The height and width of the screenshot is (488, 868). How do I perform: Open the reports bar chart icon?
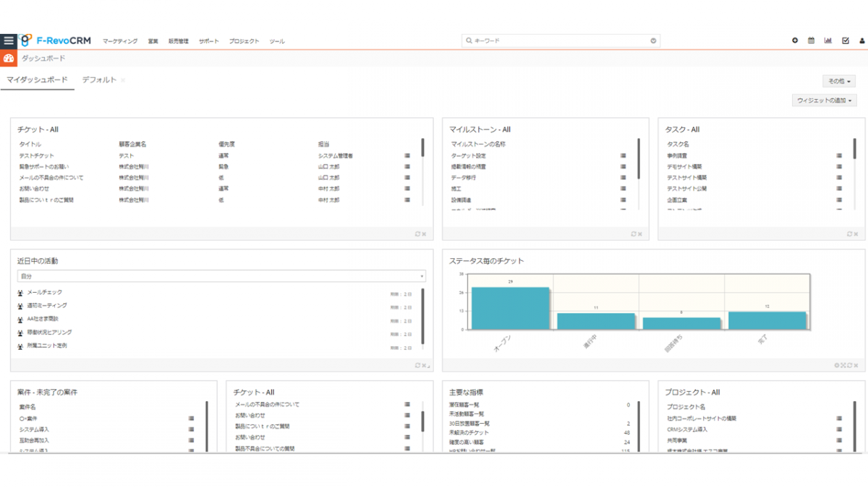(827, 41)
